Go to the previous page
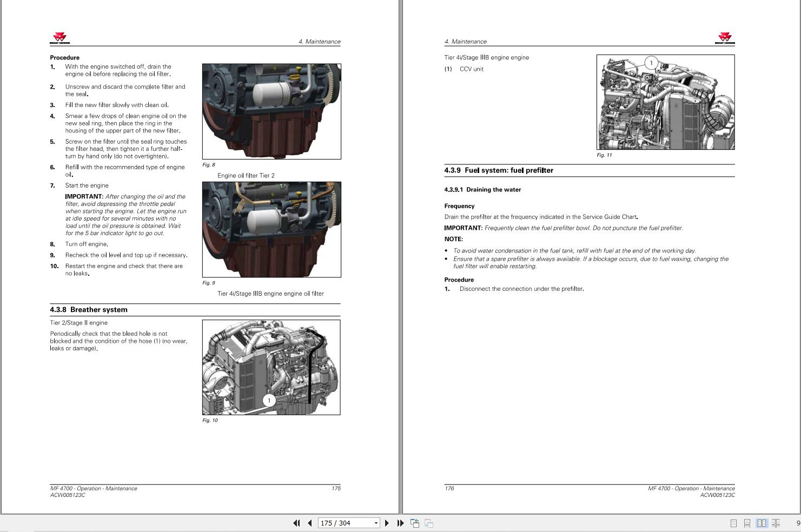 click(x=310, y=523)
